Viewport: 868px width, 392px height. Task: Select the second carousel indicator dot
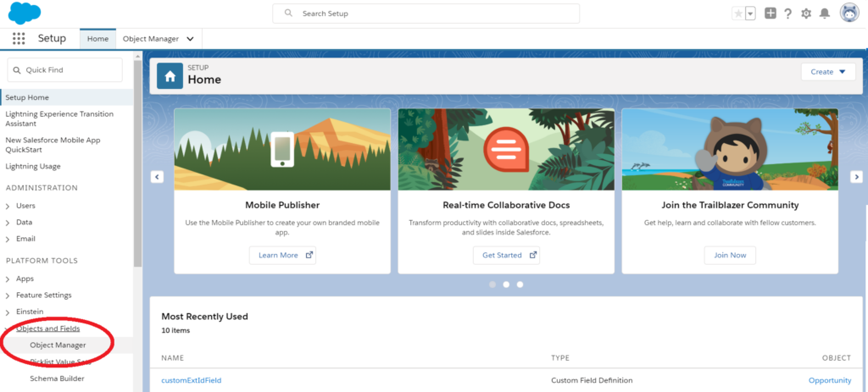(x=506, y=284)
